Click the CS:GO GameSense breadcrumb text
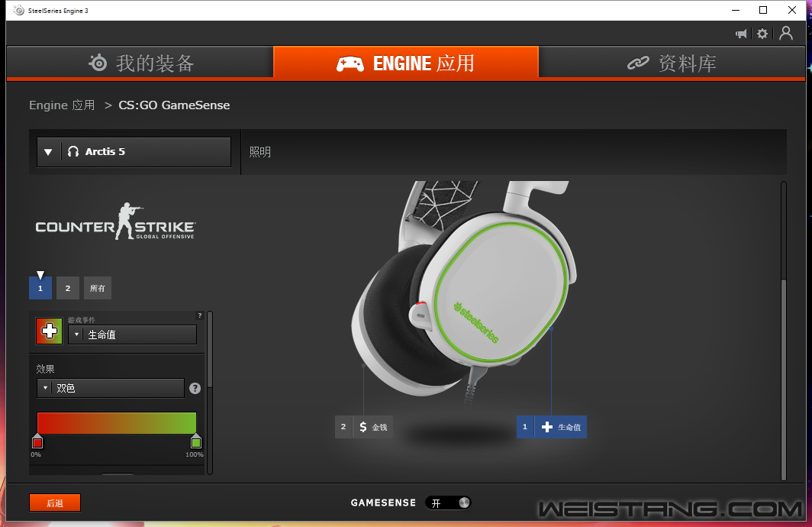This screenshot has width=812, height=527. point(174,105)
